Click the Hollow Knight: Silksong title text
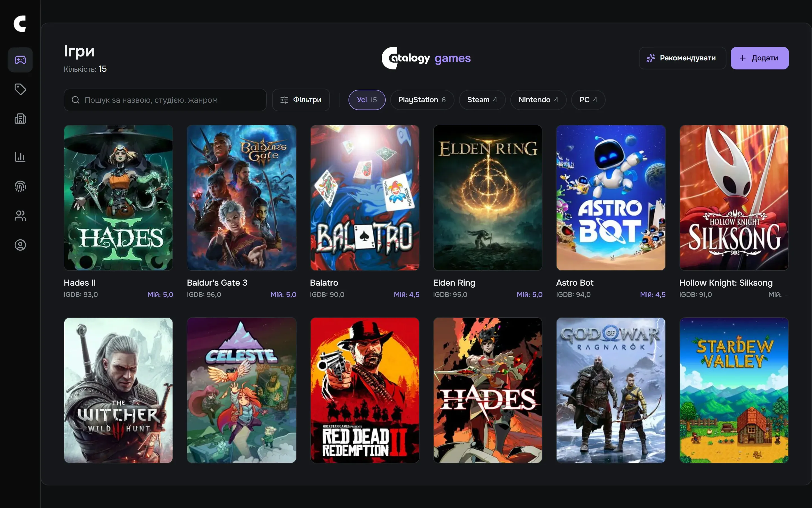 [726, 283]
